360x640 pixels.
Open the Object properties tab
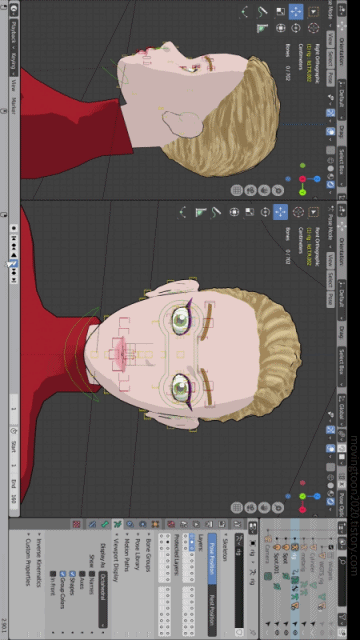click(x=155, y=524)
